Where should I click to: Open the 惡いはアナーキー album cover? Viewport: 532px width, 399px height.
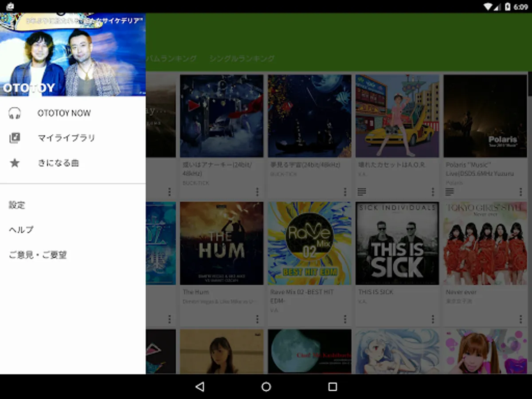[222, 116]
